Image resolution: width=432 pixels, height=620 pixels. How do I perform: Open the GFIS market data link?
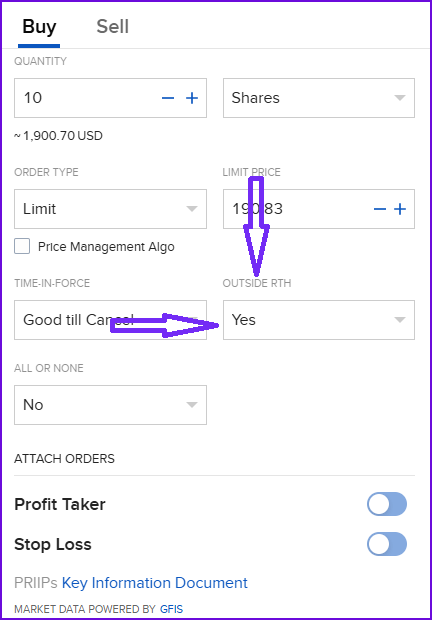172,609
